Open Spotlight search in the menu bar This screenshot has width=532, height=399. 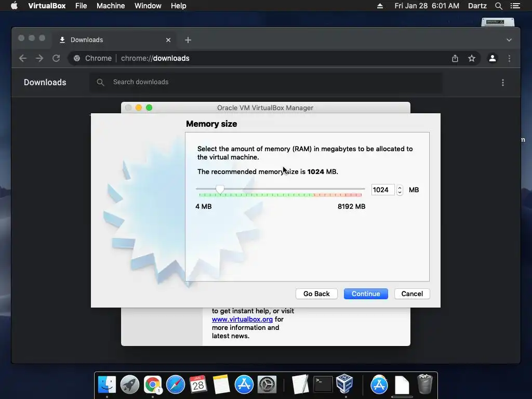(x=498, y=6)
